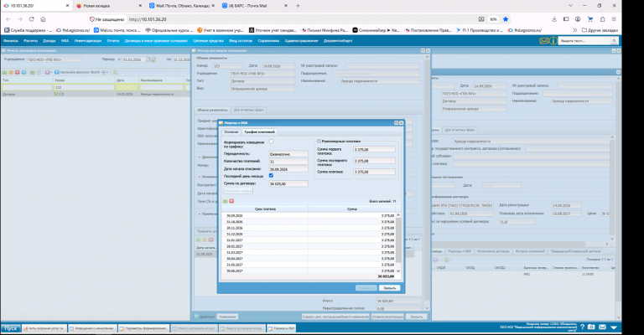Image resolution: width=644 pixels, height=335 pixels.
Task: Toggle Равномерные платежи checkbox
Action: 319,141
